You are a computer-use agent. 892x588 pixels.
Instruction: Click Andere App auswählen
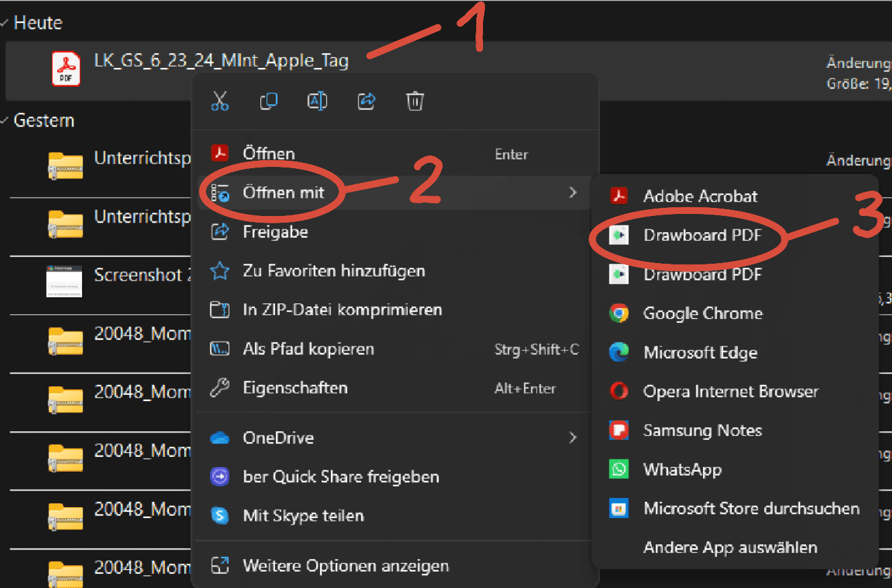tap(735, 548)
